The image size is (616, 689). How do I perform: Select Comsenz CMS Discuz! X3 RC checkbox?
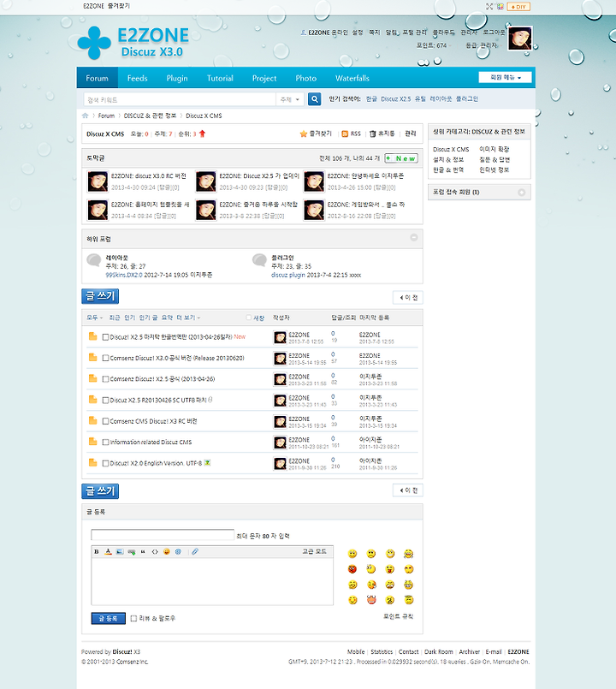105,421
